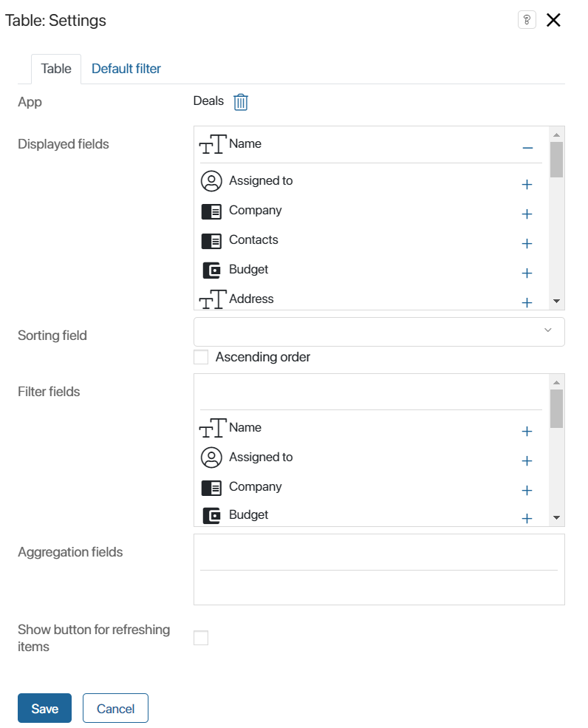Click the user icon beside Assigned to in Displayed fields

(x=211, y=181)
